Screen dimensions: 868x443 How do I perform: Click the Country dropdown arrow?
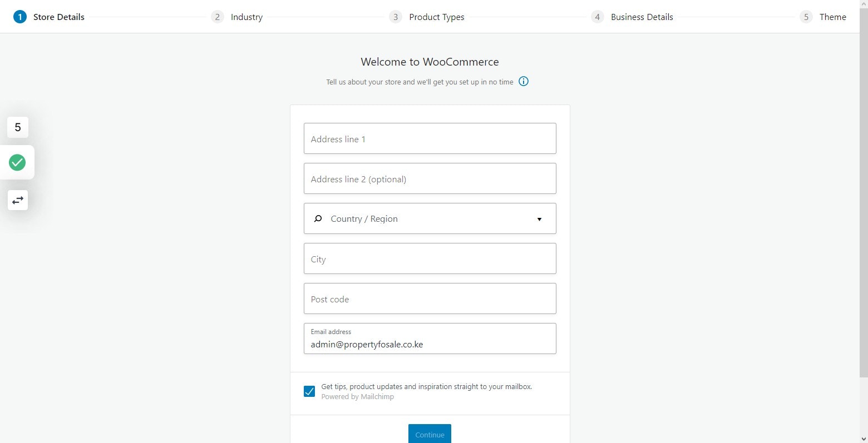tap(539, 219)
